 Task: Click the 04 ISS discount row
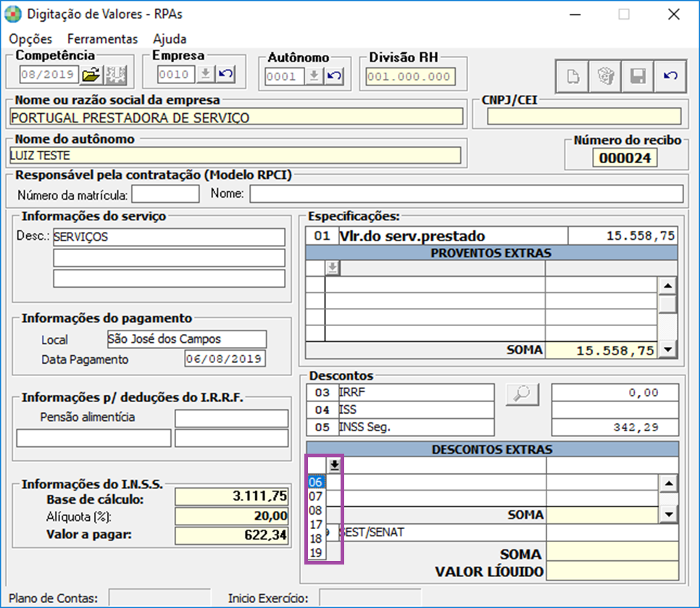[401, 409]
